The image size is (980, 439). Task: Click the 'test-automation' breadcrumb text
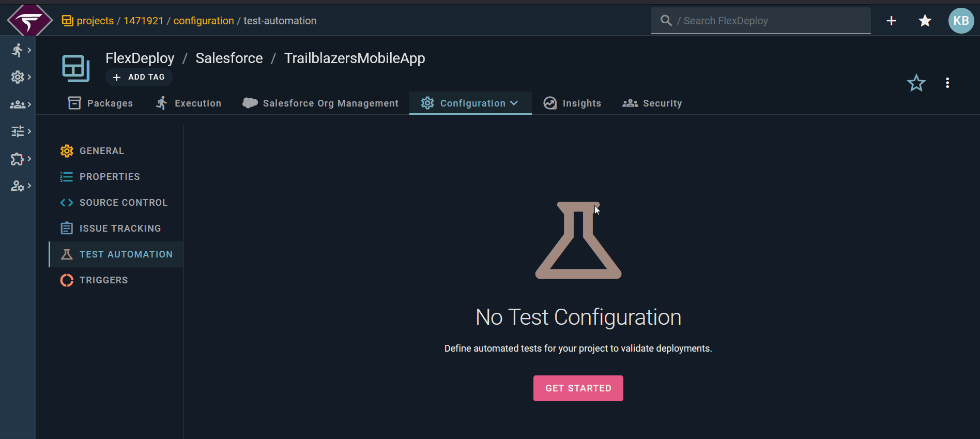[x=280, y=21]
